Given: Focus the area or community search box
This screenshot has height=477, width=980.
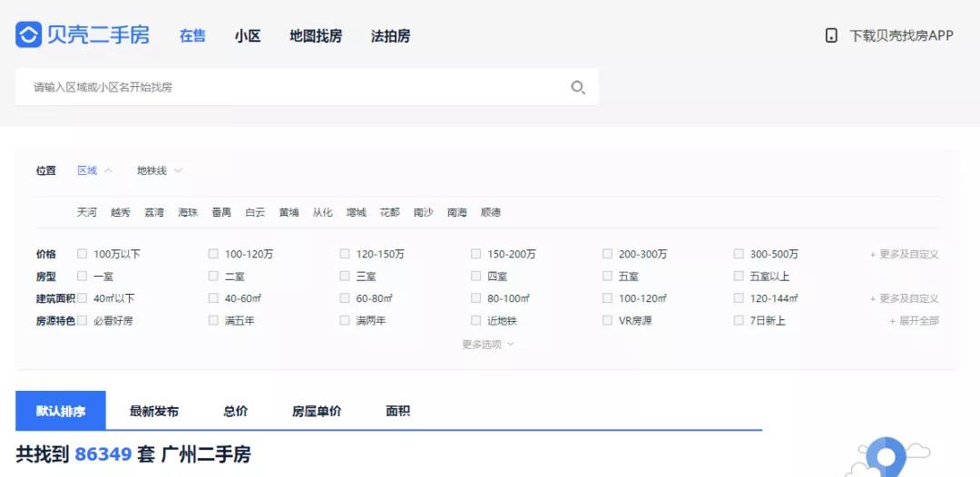Looking at the screenshot, I should 290,87.
